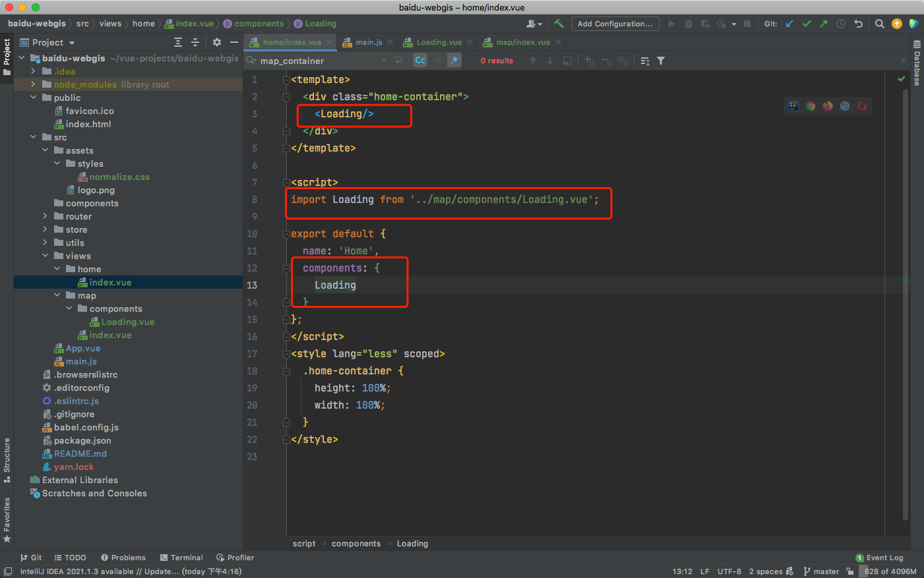Expand the node_modules folder
The image size is (924, 578).
34,84
